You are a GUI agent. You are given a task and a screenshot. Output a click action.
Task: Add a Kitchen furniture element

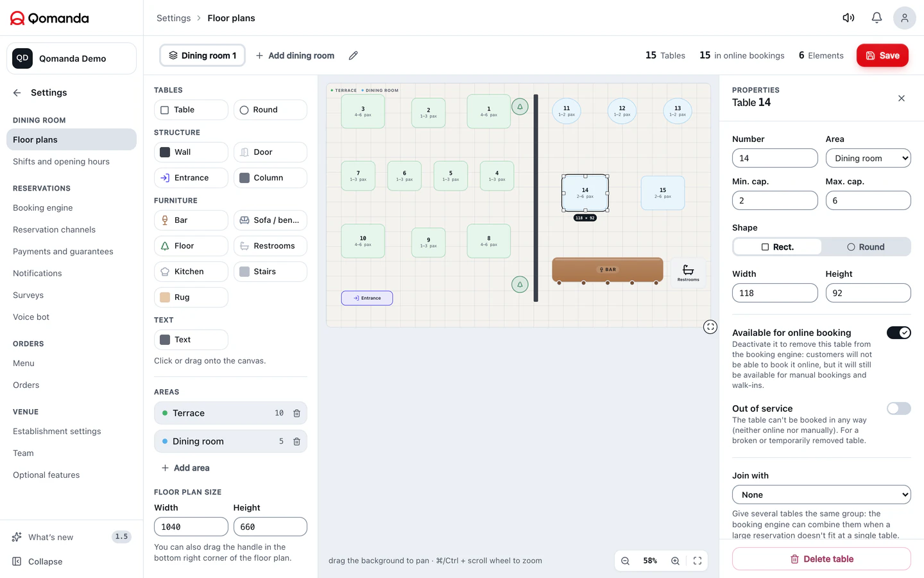pyautogui.click(x=191, y=272)
